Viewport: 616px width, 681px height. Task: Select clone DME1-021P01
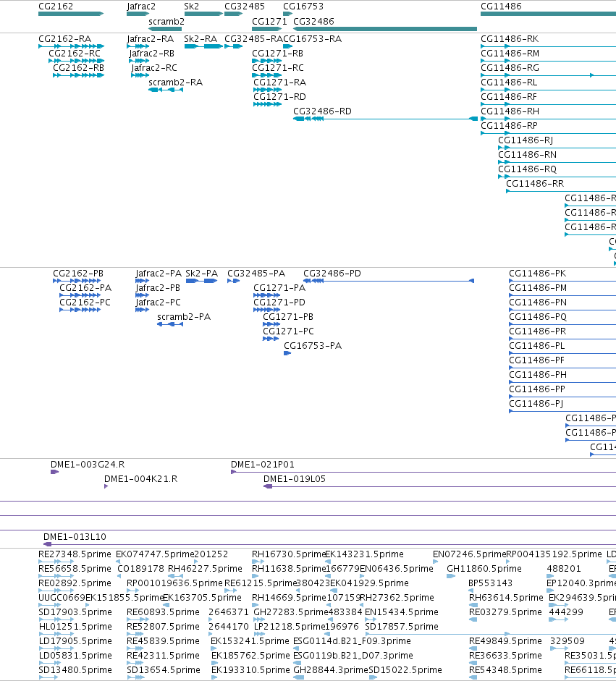[x=423, y=472]
